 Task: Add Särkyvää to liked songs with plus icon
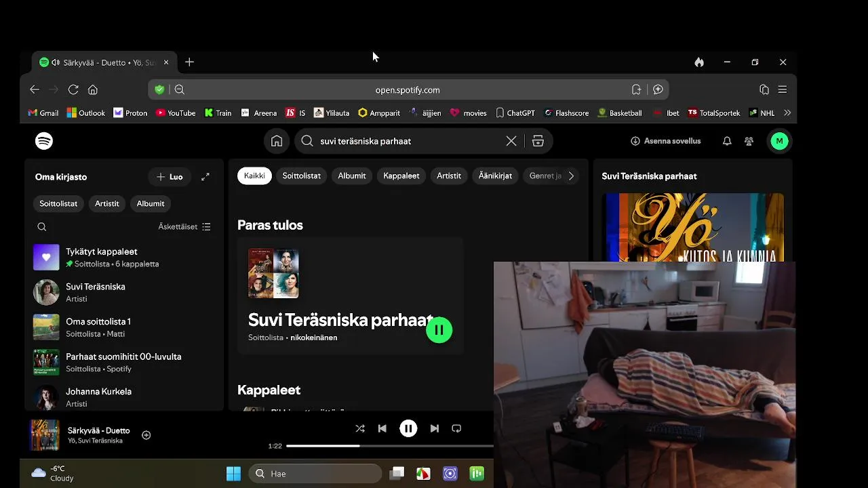click(146, 435)
